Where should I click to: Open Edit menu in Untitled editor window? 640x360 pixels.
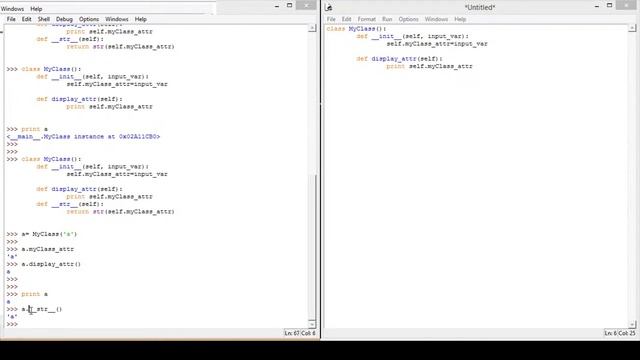tap(347, 19)
